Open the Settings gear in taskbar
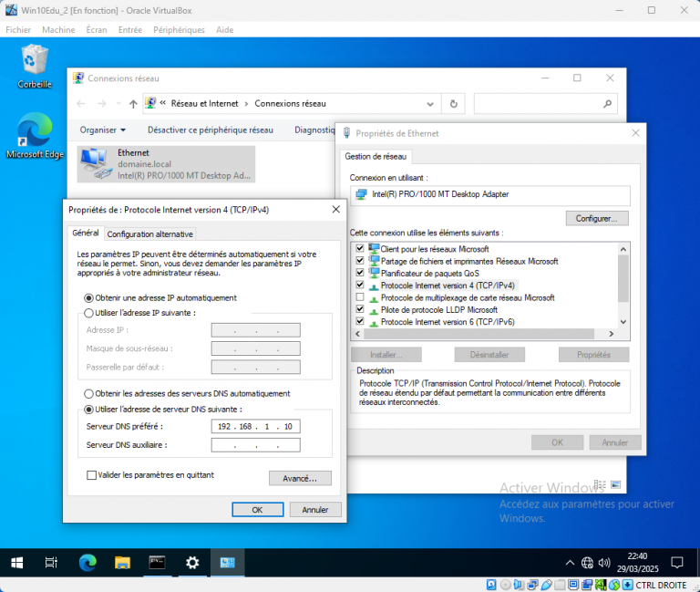Image resolution: width=700 pixels, height=592 pixels. (192, 563)
